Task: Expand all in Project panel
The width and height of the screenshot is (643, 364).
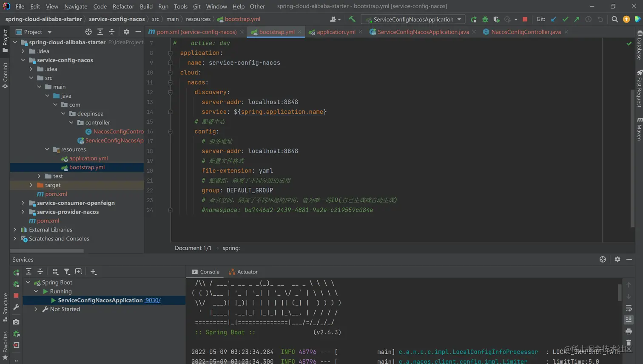Action: click(100, 32)
